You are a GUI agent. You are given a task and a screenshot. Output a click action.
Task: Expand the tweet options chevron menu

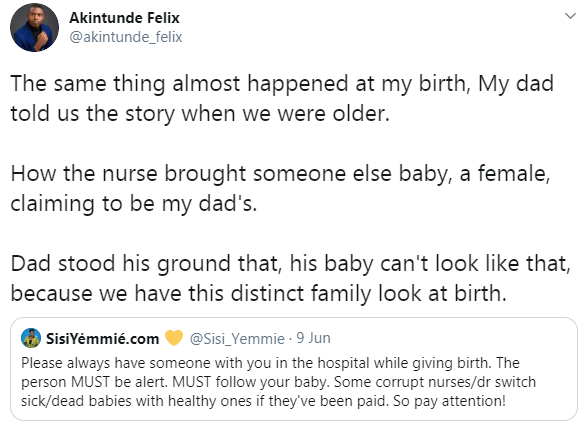coord(570,16)
